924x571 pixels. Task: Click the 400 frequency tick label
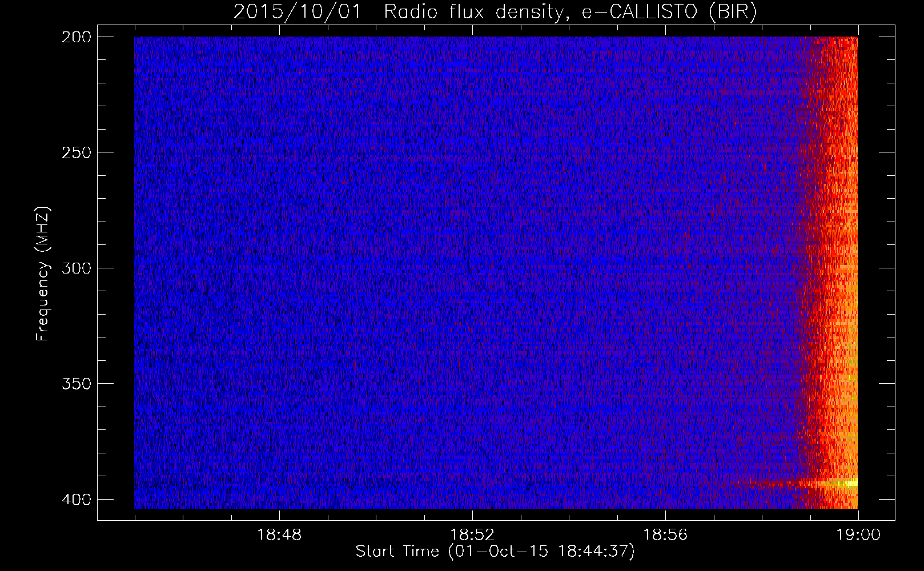(x=76, y=500)
